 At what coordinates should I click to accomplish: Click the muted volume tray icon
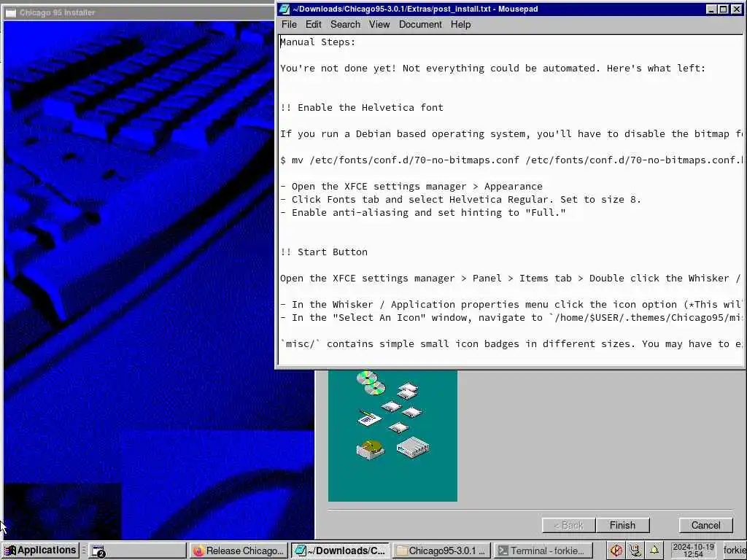point(616,551)
